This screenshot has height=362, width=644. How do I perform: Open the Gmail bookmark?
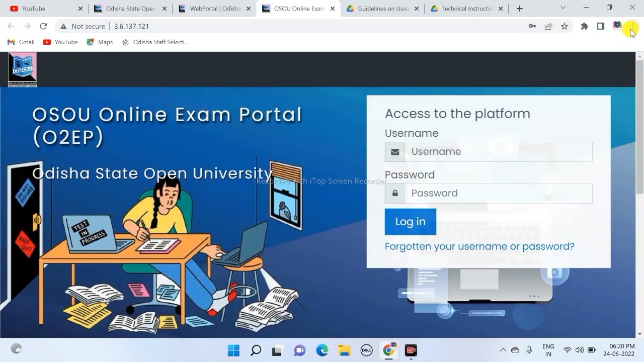click(21, 42)
